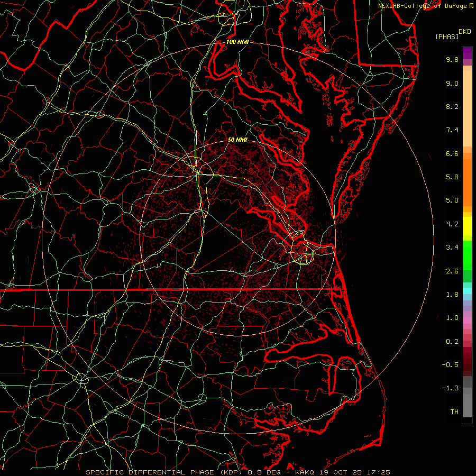Click the DKD product label
Image resolution: width=476 pixels, height=476 pixels.
tap(464, 32)
